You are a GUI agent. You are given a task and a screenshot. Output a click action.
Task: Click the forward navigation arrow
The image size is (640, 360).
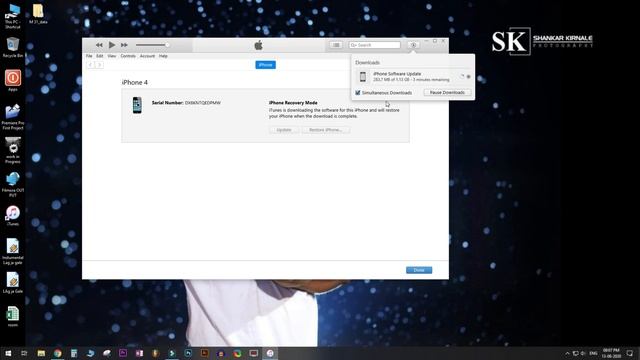(x=99, y=65)
